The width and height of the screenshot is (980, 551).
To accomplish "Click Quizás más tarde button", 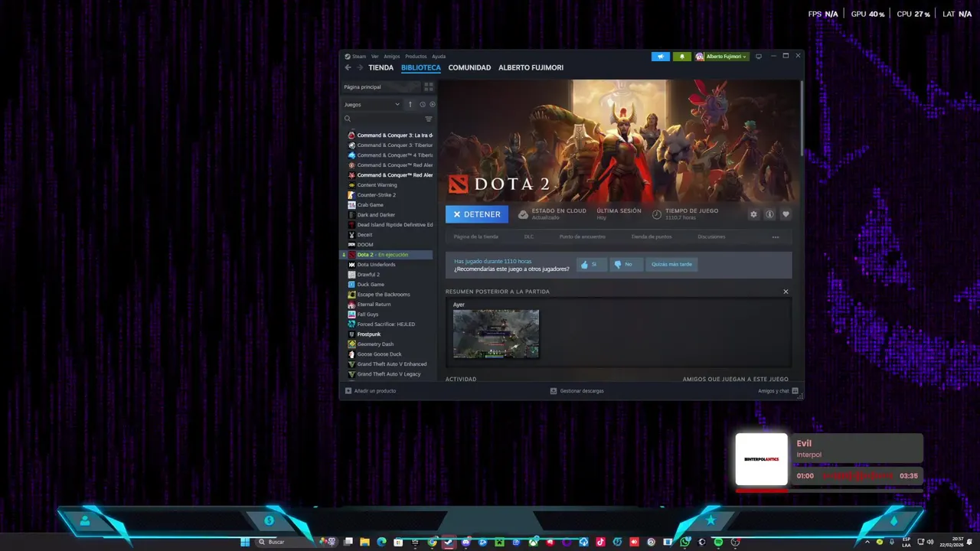I will (671, 264).
